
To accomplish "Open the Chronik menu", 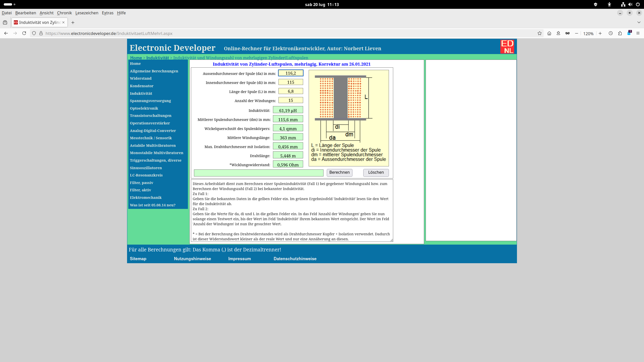I will click(64, 13).
